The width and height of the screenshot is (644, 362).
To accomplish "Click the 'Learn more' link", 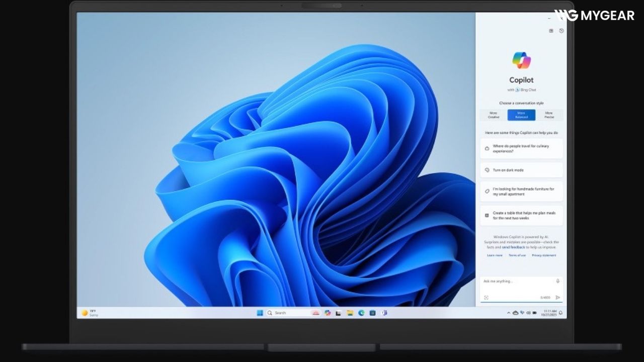I will point(495,255).
